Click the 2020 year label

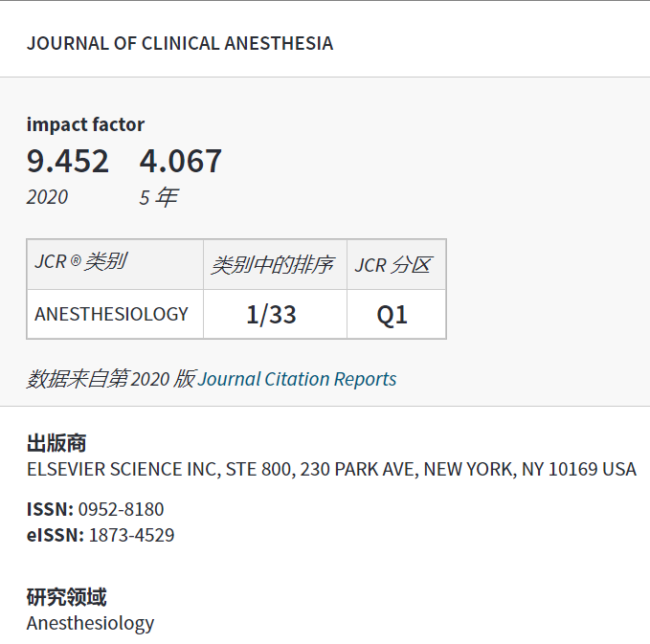tap(47, 197)
